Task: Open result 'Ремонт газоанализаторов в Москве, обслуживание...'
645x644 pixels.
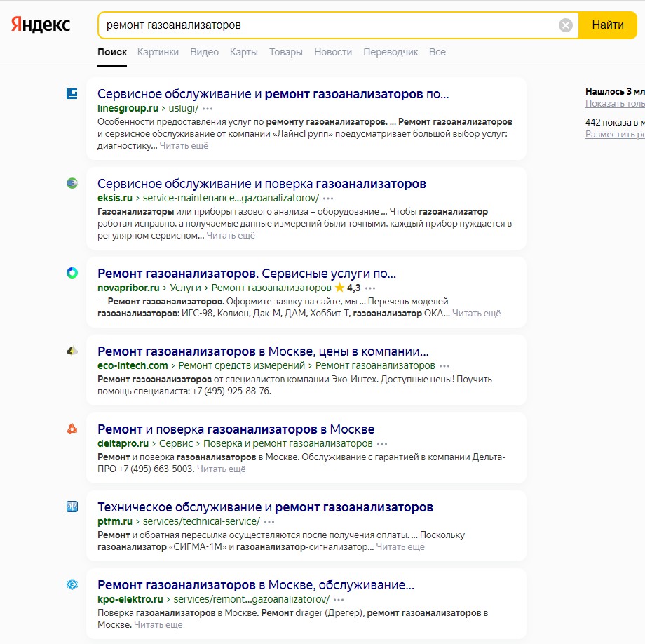Action: 256,585
